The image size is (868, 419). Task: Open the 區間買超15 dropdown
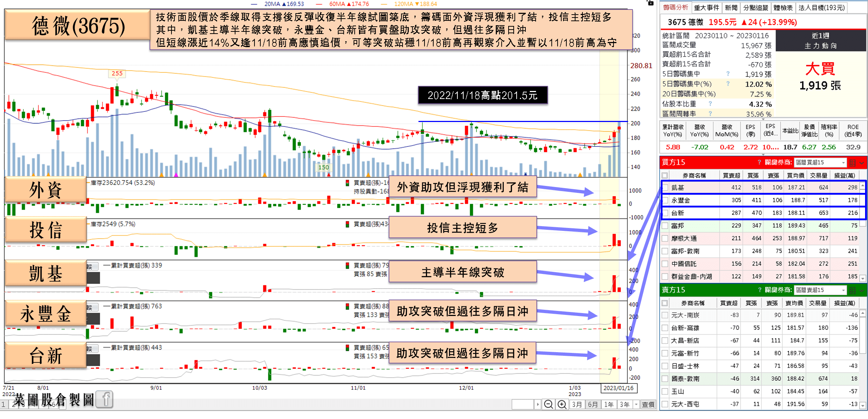pyautogui.click(x=820, y=162)
